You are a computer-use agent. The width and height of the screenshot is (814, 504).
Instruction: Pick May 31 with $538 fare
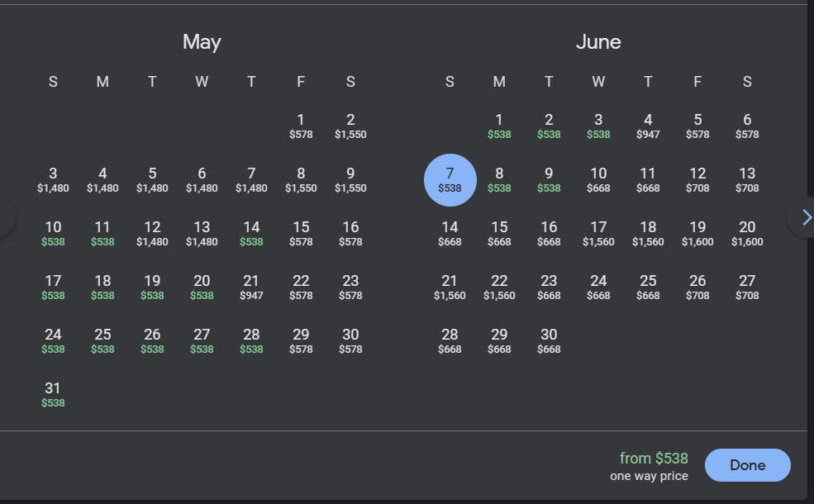[x=53, y=394]
